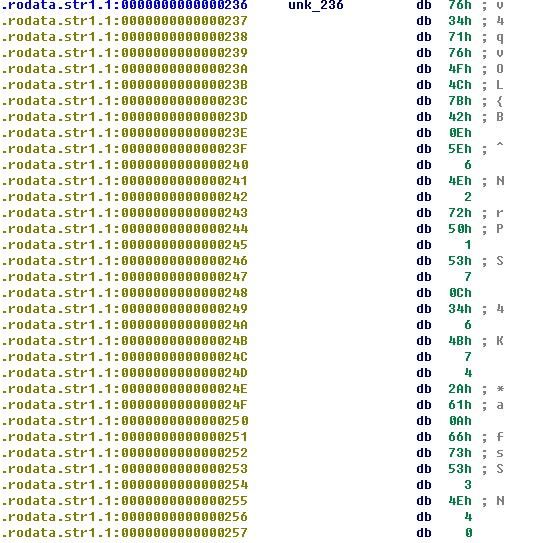Screen dimensions: 548x543
Task: Select byte value 2Ah
Action: coord(460,389)
